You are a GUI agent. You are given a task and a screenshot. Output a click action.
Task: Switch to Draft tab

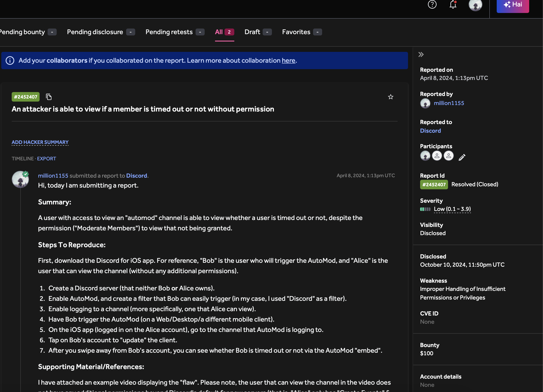click(x=258, y=32)
